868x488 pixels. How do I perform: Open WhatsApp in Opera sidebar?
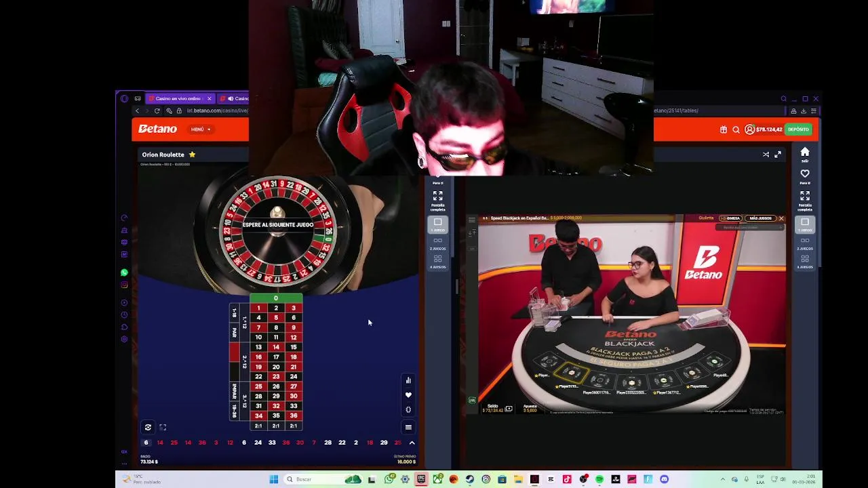coord(124,272)
